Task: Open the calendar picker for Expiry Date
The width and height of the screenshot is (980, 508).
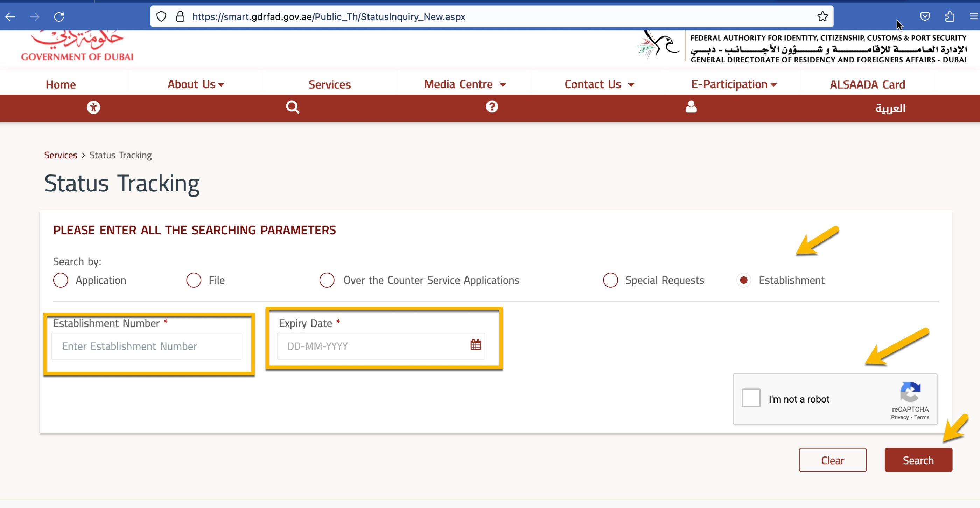Action: point(475,346)
